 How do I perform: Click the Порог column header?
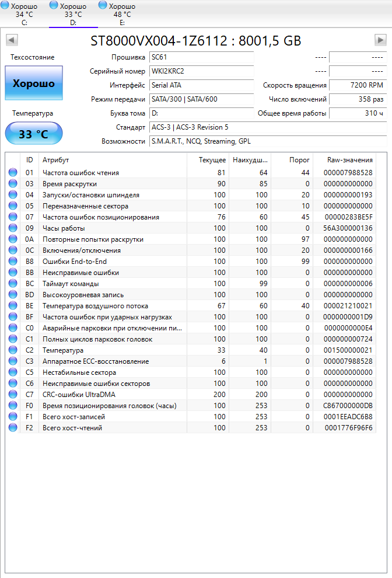(292, 159)
